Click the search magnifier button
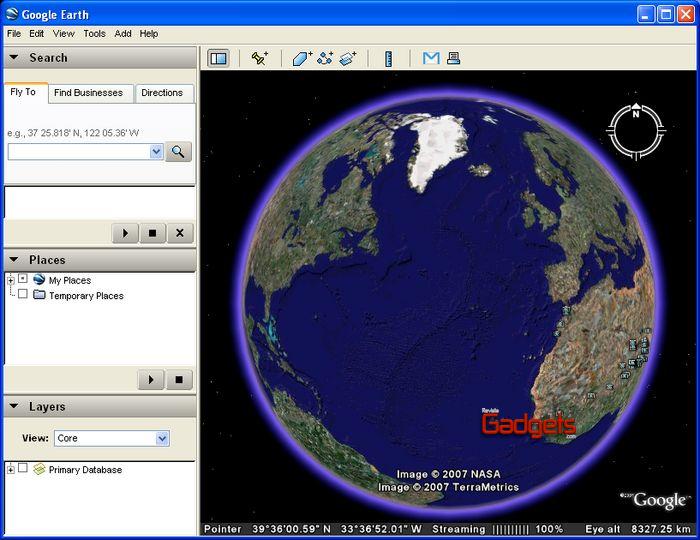The height and width of the screenshot is (540, 700). (178, 152)
